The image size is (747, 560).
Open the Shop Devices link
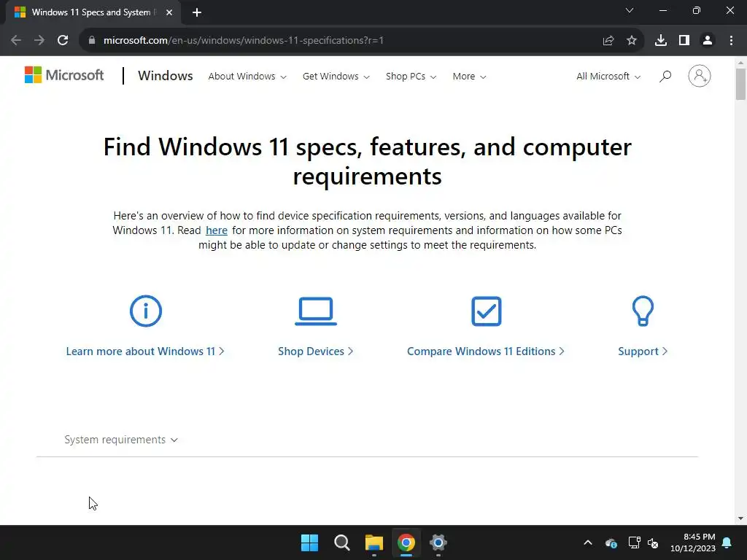pos(315,351)
